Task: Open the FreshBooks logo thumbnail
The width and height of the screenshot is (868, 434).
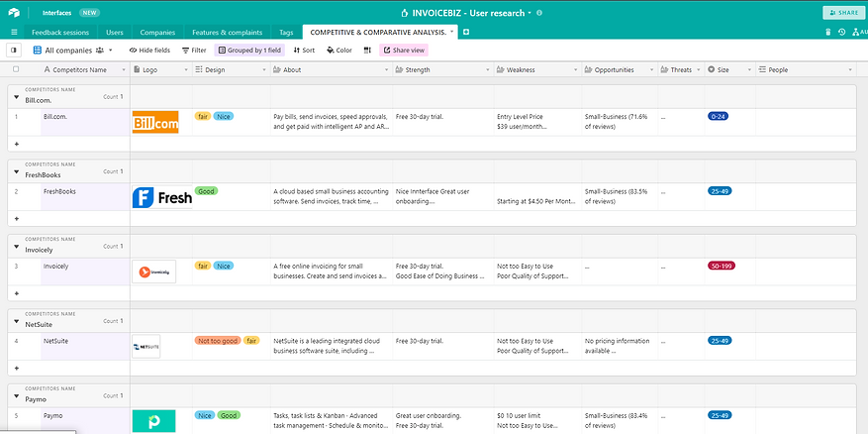Action: tap(162, 197)
